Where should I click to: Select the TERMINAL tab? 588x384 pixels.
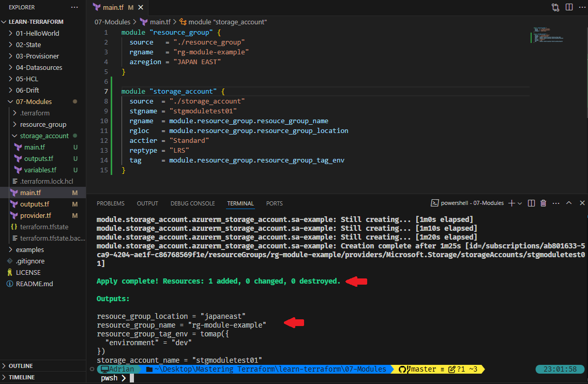tap(240, 203)
